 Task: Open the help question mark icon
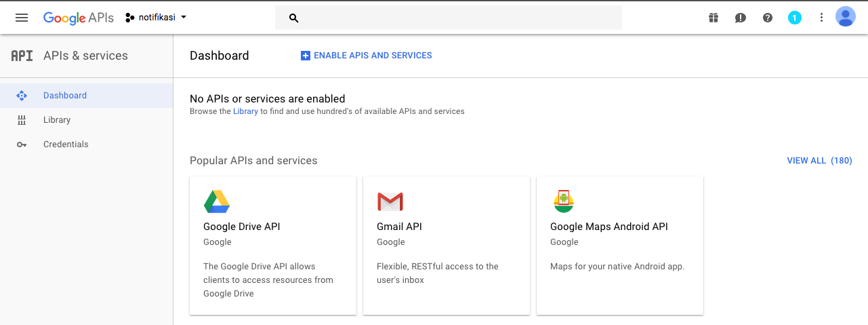pyautogui.click(x=768, y=18)
